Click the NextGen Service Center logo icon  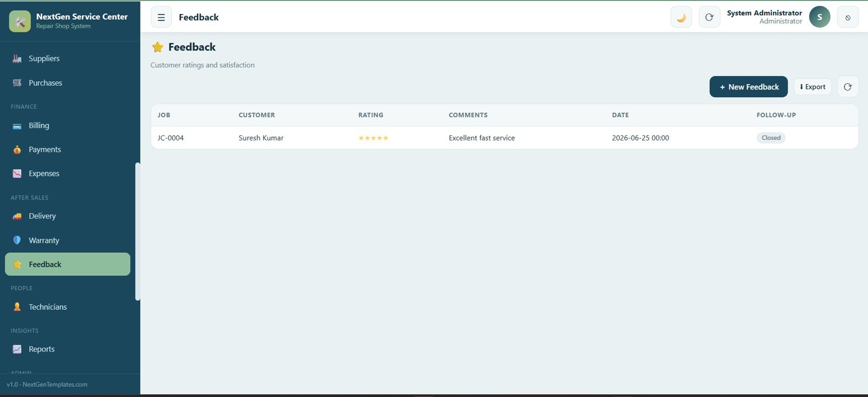(20, 21)
